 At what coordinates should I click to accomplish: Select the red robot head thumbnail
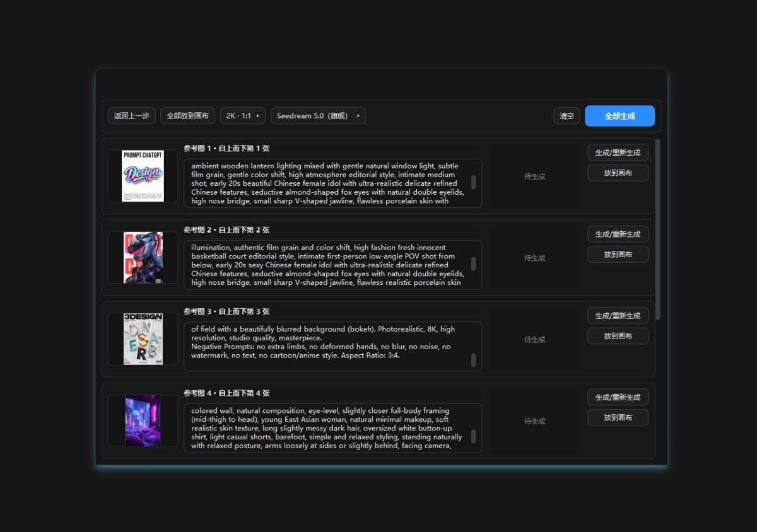click(143, 257)
